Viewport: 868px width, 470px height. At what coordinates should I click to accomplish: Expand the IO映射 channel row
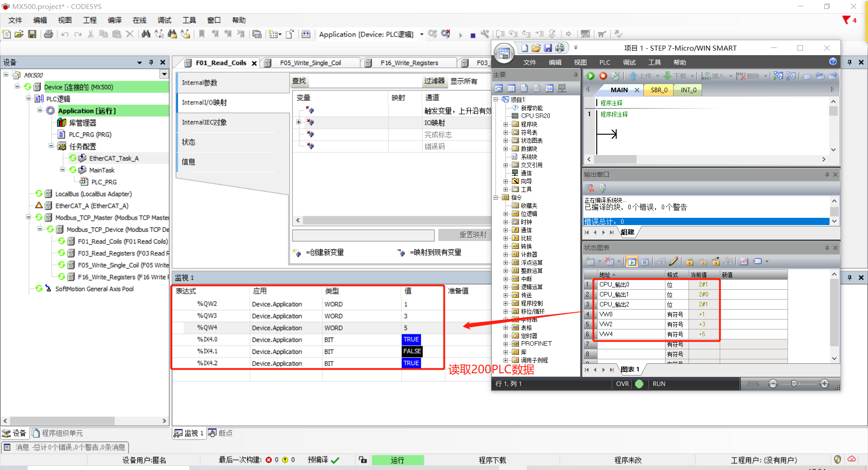298,122
